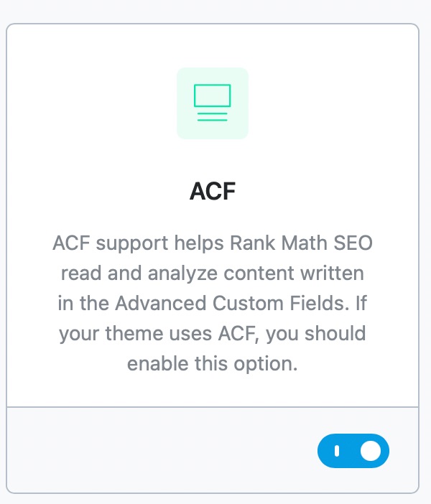Click the on-indicator bar inside the blue toggle
The height and width of the screenshot is (504, 431).
click(337, 451)
